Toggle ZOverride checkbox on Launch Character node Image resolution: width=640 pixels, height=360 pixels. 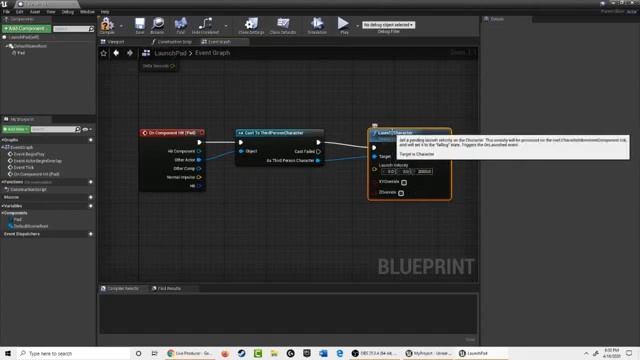[401, 193]
